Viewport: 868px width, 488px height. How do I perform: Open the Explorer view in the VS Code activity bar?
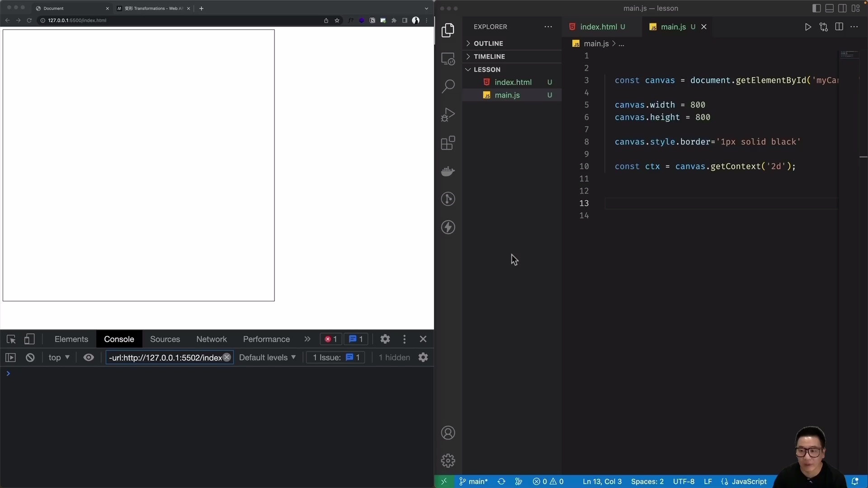pos(448,30)
